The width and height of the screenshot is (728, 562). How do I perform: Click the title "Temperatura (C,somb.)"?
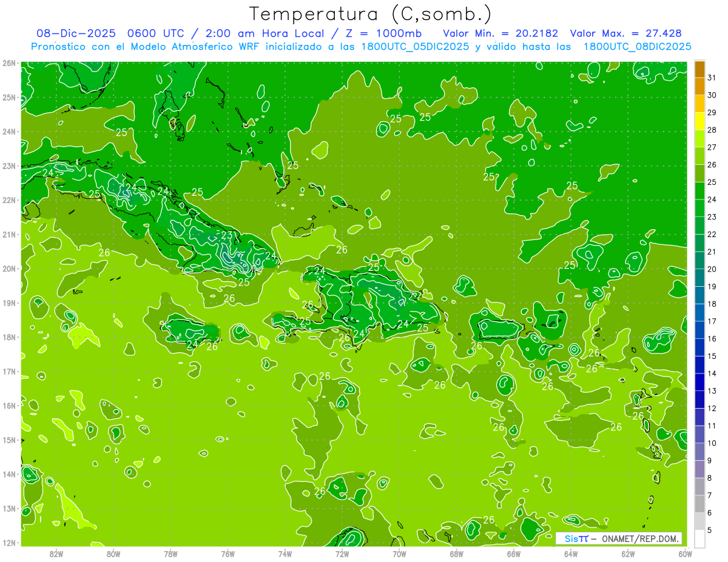371,15
